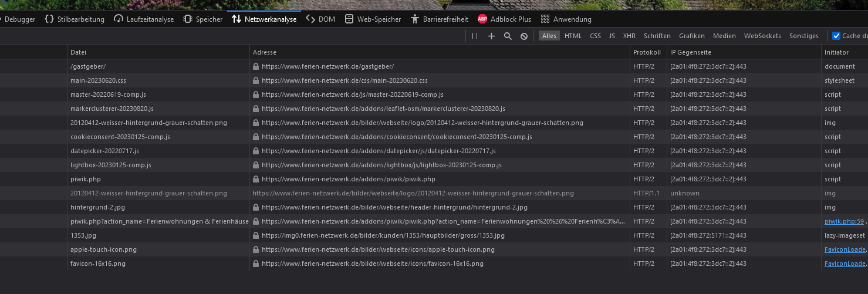Switch to the DOM tab
This screenshot has width=868, height=294.
click(x=321, y=19)
